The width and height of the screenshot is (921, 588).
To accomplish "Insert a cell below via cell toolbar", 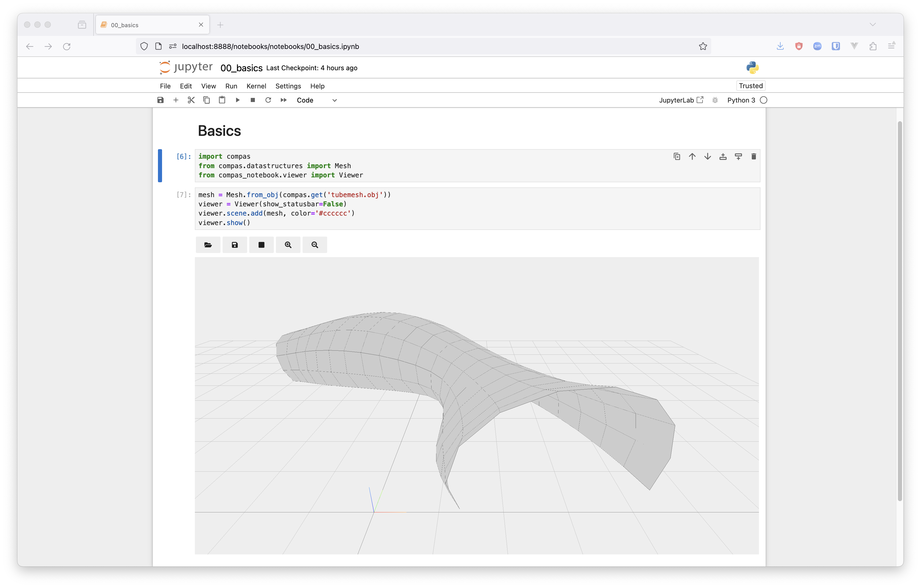I will (x=738, y=156).
